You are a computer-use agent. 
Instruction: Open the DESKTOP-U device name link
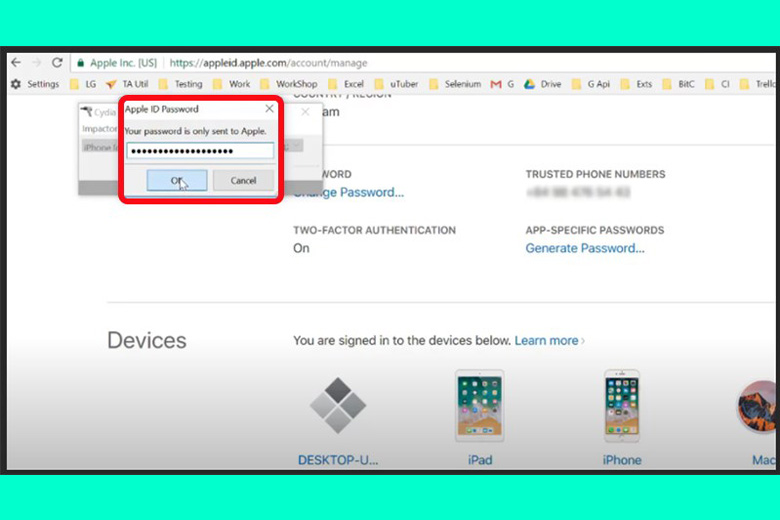point(338,460)
